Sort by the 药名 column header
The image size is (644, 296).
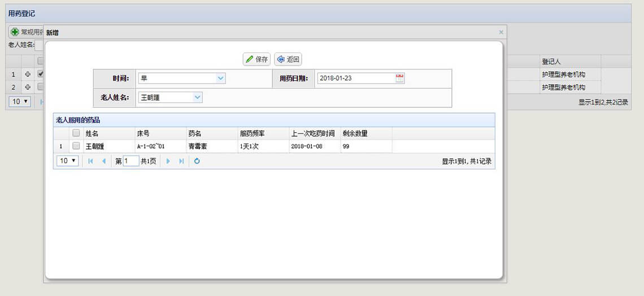(195, 134)
